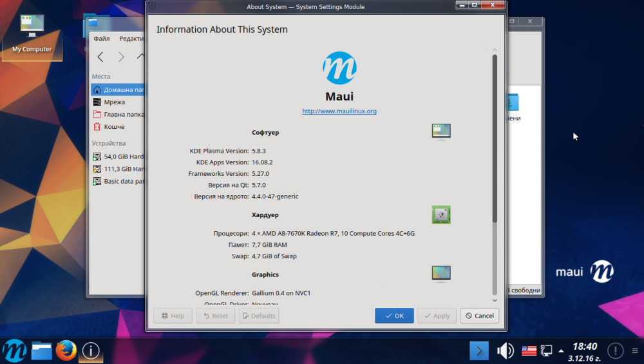The height and width of the screenshot is (364, 644).
Task: Select the Gallium 0.4 on NVC1 value
Action: [x=281, y=293]
